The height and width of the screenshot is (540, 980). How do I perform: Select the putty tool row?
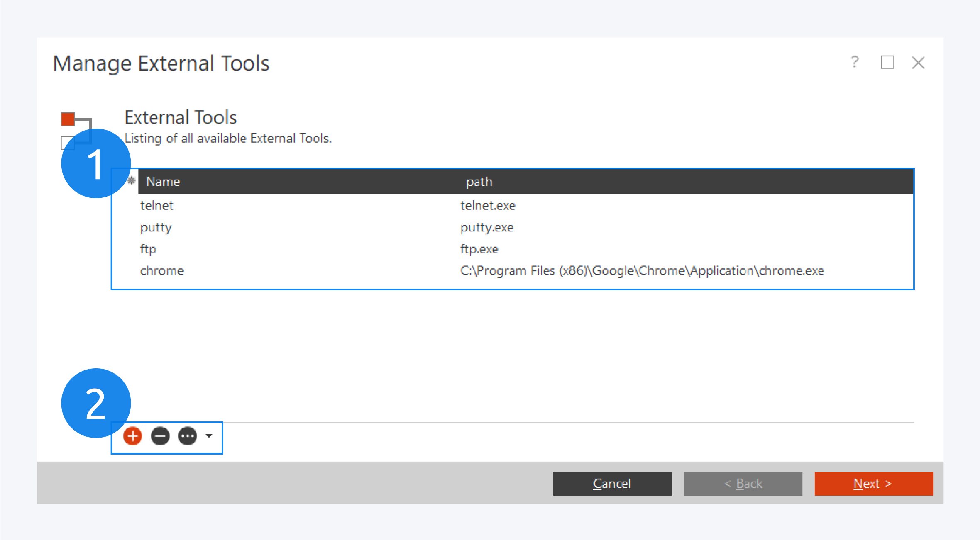[x=156, y=227]
